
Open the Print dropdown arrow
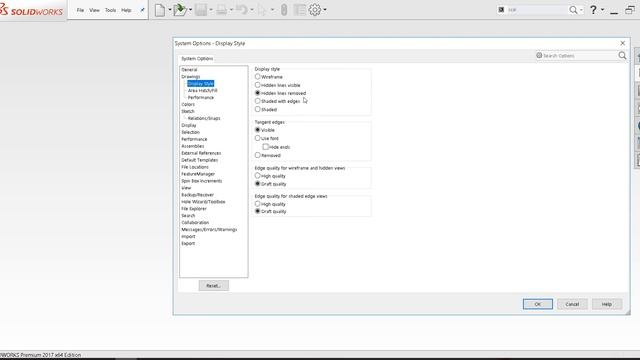(231, 10)
